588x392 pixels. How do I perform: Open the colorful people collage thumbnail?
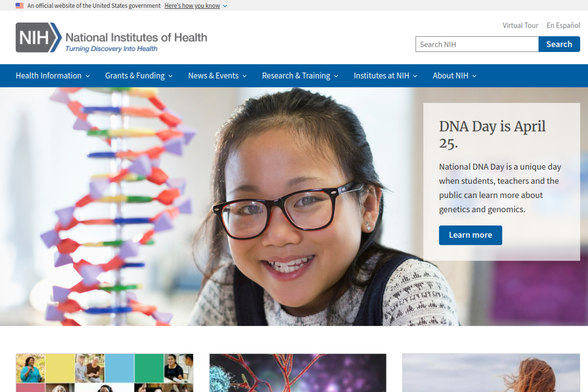pos(104,373)
